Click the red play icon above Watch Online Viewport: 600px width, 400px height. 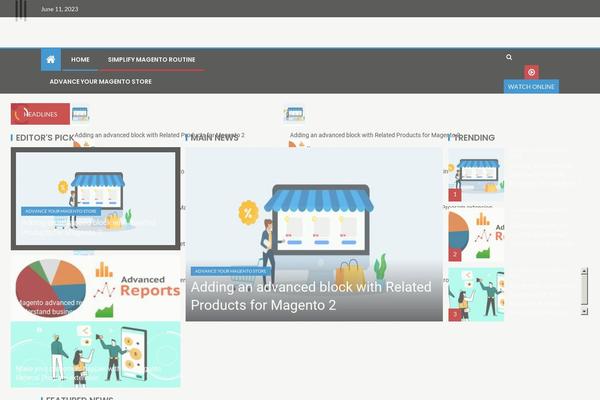click(531, 72)
